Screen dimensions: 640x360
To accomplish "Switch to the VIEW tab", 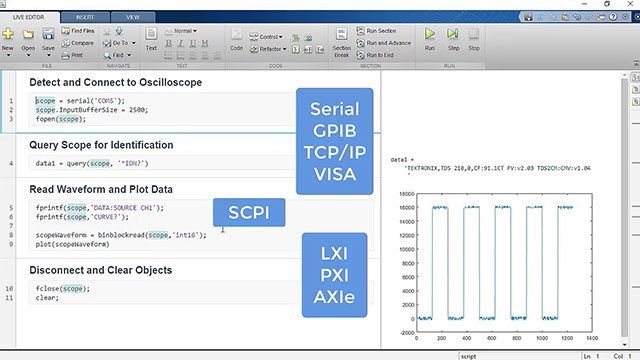I will coord(133,17).
